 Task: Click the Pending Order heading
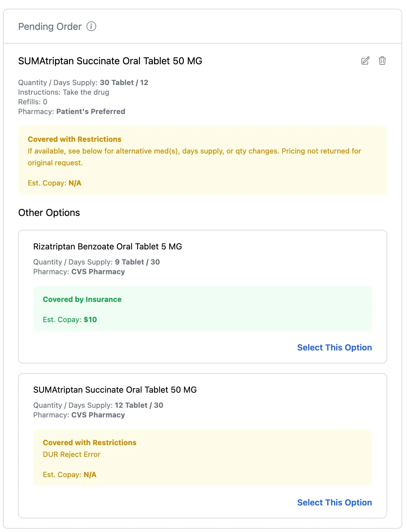pyautogui.click(x=50, y=27)
